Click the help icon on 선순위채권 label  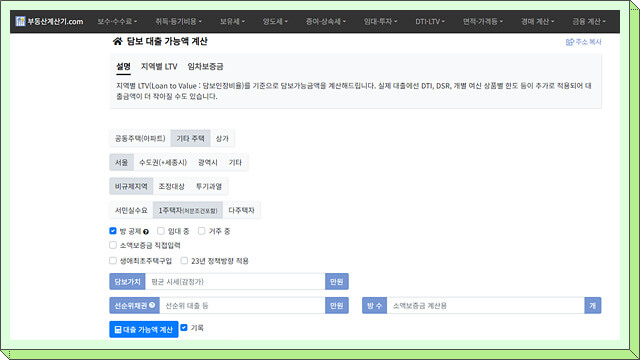[x=152, y=305]
